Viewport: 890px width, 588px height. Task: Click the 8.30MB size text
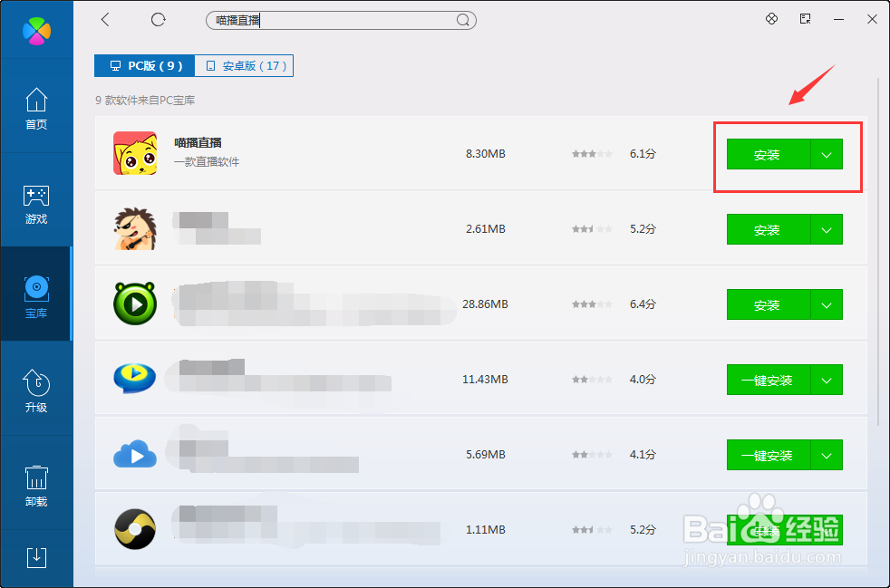pyautogui.click(x=485, y=154)
